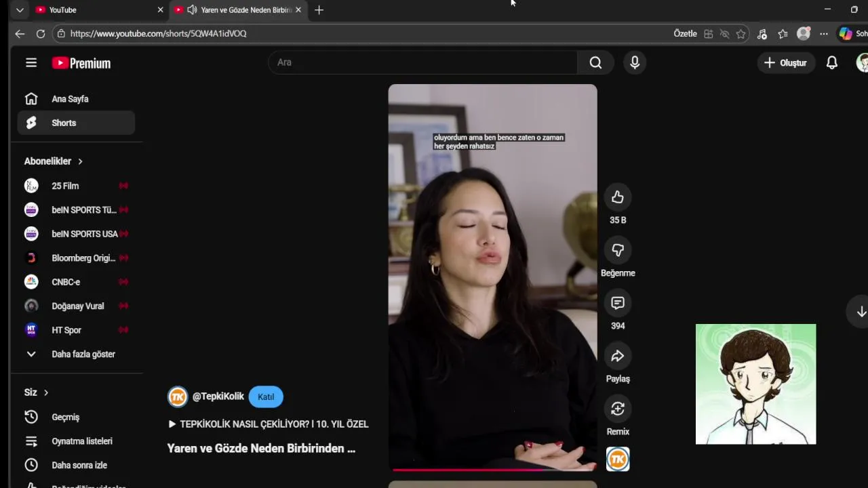Seek using the red progress bar
868x488 pixels.
[492, 469]
